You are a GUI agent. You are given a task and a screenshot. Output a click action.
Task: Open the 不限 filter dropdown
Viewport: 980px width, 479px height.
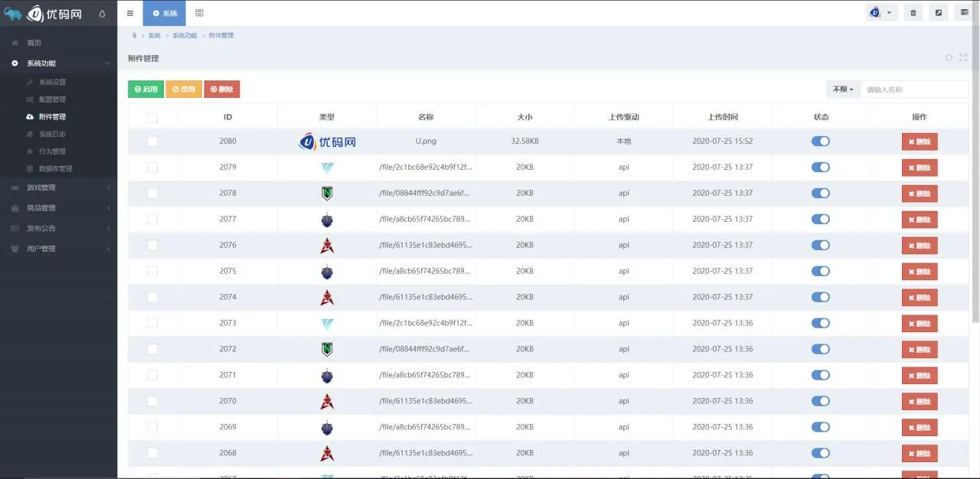(x=843, y=90)
